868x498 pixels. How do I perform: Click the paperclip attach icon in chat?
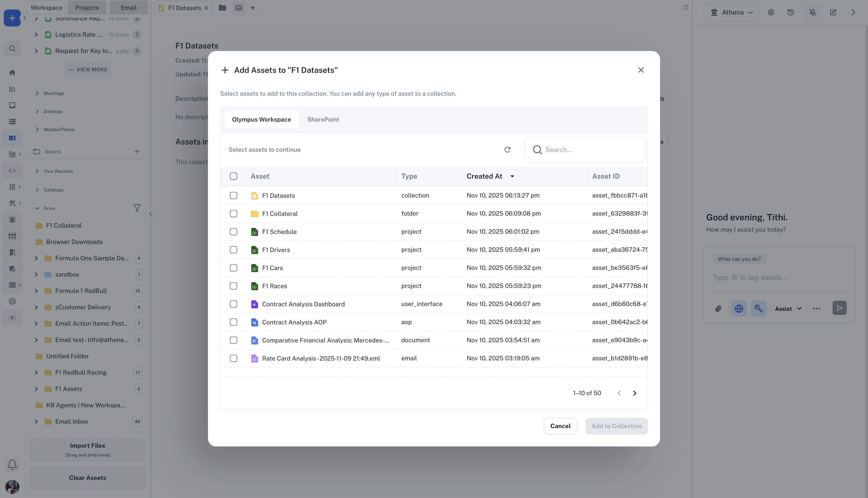pos(718,309)
